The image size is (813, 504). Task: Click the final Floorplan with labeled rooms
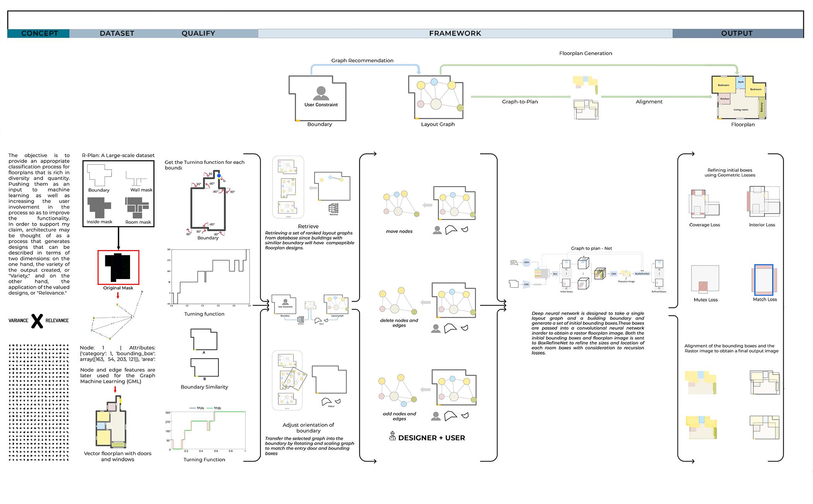tap(739, 98)
